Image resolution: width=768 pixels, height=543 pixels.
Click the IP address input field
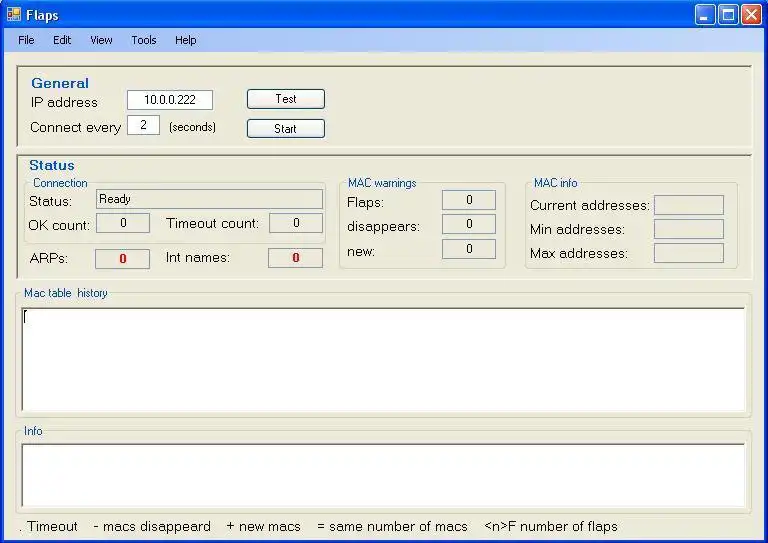click(x=170, y=100)
